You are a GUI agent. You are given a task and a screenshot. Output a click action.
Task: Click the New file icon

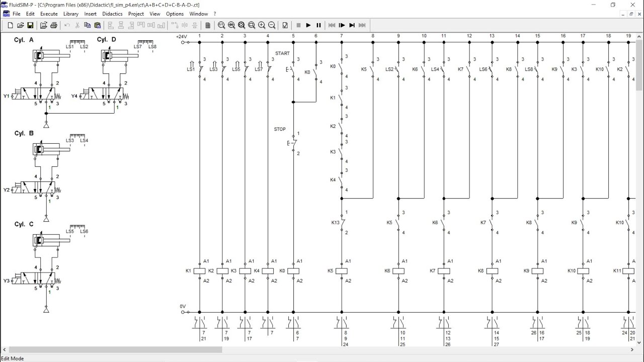(x=11, y=25)
